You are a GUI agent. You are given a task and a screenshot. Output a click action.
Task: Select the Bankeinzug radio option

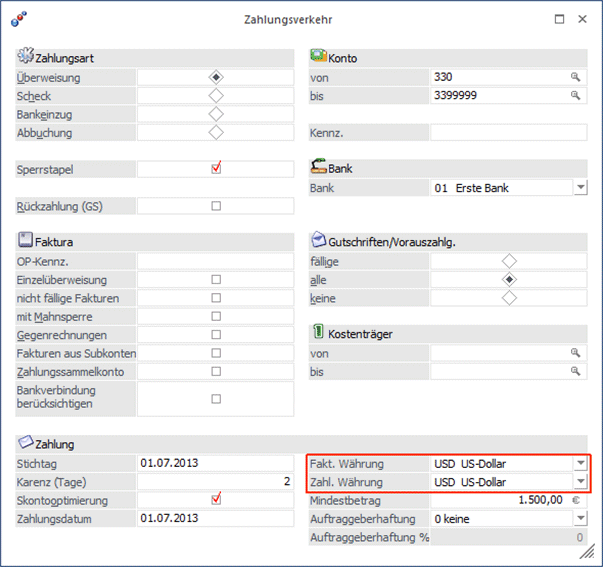(215, 114)
